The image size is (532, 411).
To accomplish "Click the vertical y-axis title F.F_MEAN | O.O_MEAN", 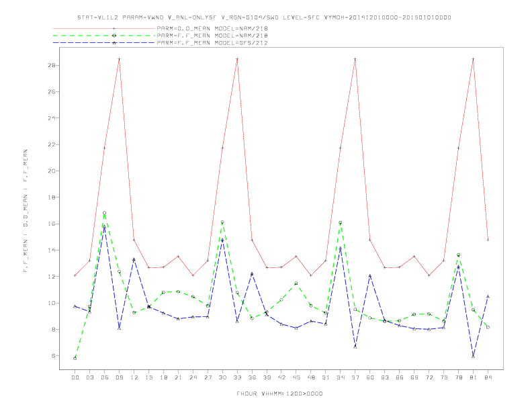I will tap(26, 211).
